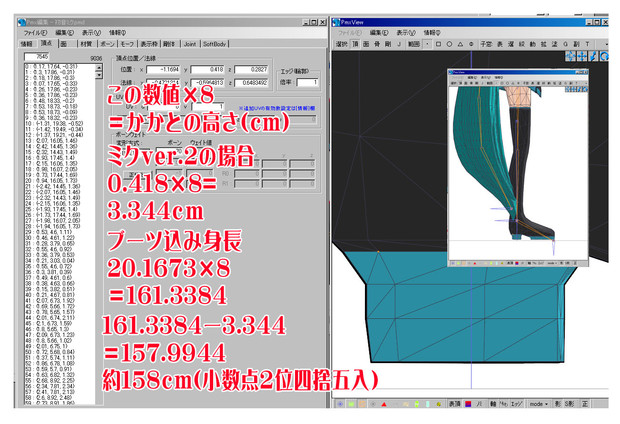Click camera center icon in viewport corner
The width and height of the screenshot is (620, 424).
coord(571,56)
